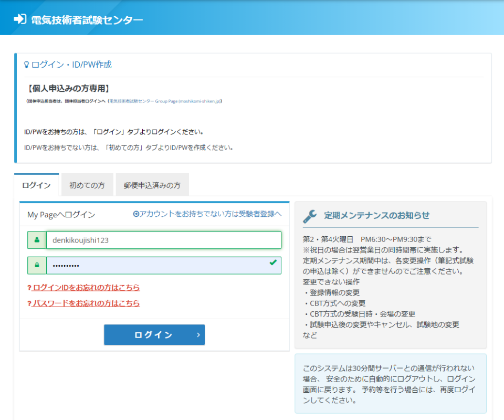Viewport: 504px width, 420px height.
Task: Click the 電気技術者試験センター header title
Action: (x=87, y=20)
